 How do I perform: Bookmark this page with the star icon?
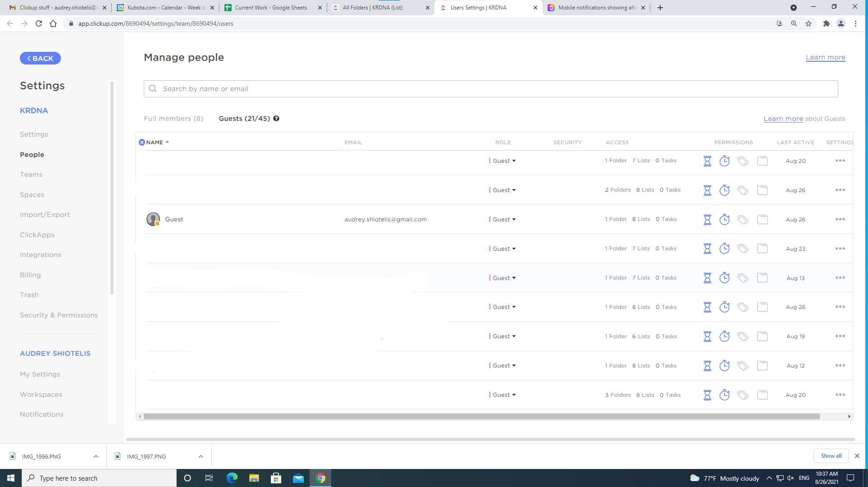coord(808,23)
